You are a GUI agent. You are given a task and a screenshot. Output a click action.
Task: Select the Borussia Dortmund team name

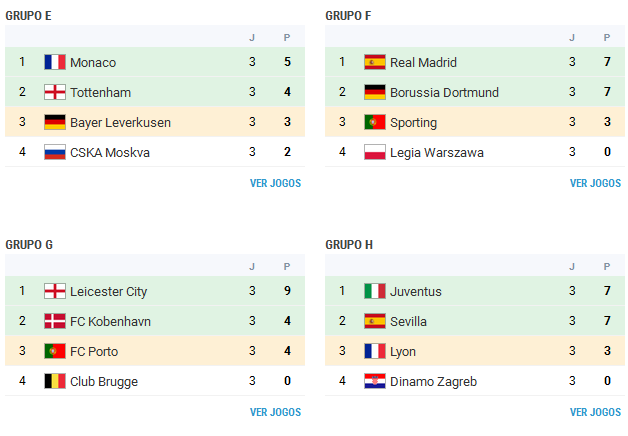pos(444,92)
